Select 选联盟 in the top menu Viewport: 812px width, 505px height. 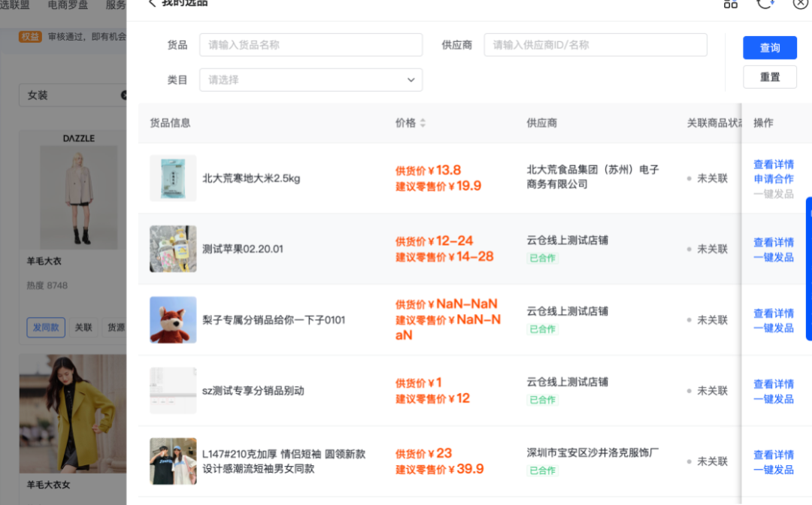[x=14, y=5]
